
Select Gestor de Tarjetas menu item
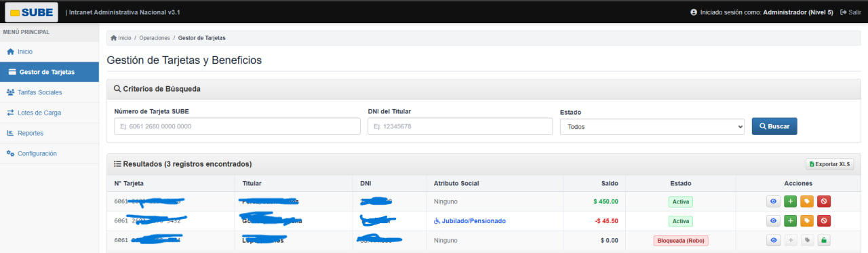pos(49,72)
